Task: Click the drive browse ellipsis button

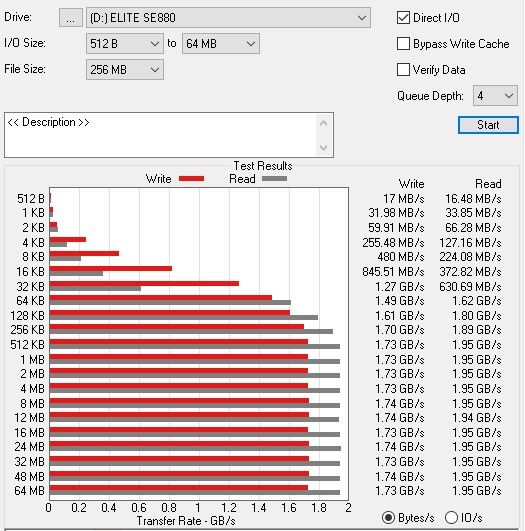Action: point(70,18)
